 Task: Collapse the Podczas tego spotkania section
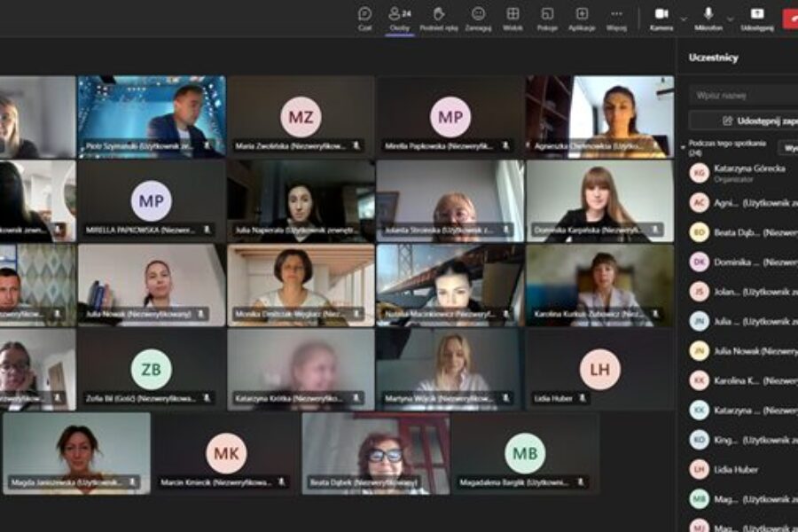click(683, 148)
